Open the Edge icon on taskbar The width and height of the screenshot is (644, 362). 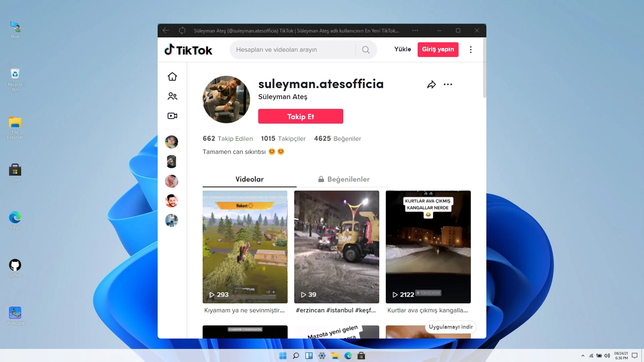348,356
